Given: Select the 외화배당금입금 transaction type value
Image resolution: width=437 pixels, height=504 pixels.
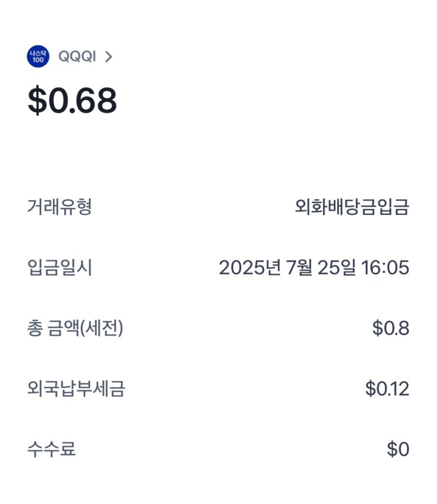Looking at the screenshot, I should tap(352, 207).
